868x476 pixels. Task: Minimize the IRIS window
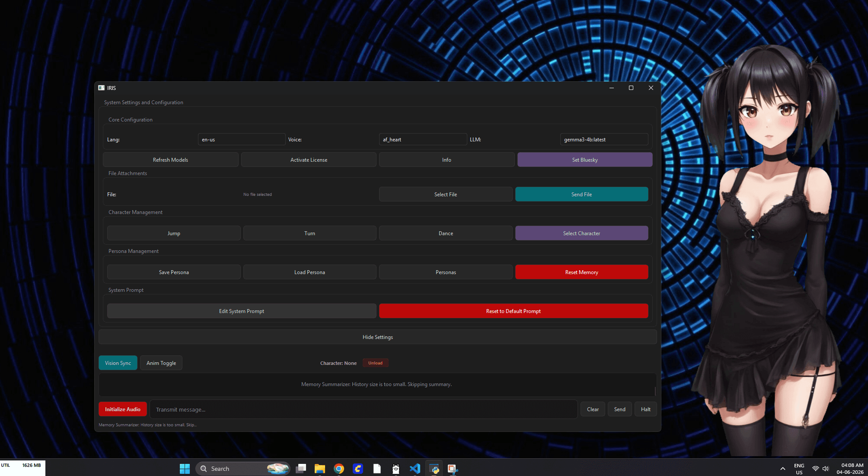click(x=611, y=88)
